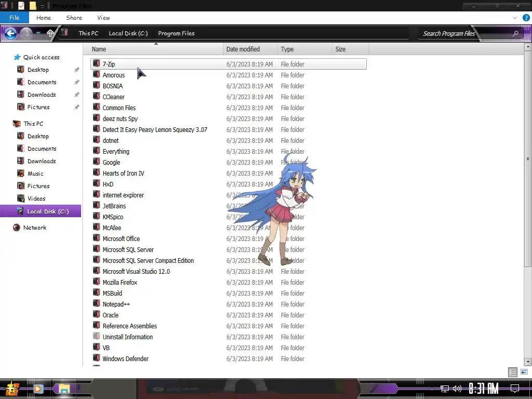Open the Start button on taskbar

point(11,389)
